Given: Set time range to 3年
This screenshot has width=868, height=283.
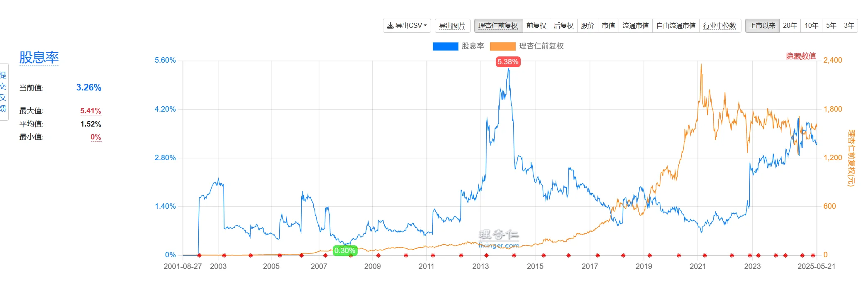Looking at the screenshot, I should tap(849, 26).
